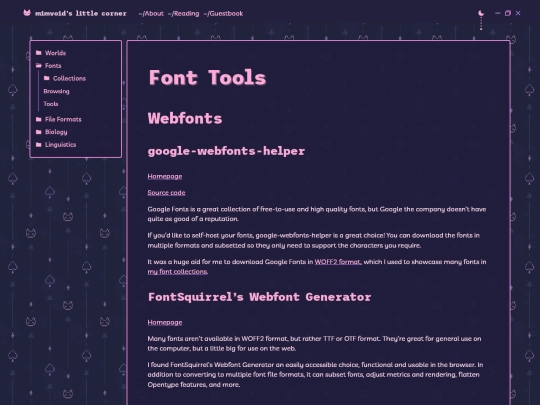Expand the File Formats folder label
The width and height of the screenshot is (540, 405).
pos(63,120)
